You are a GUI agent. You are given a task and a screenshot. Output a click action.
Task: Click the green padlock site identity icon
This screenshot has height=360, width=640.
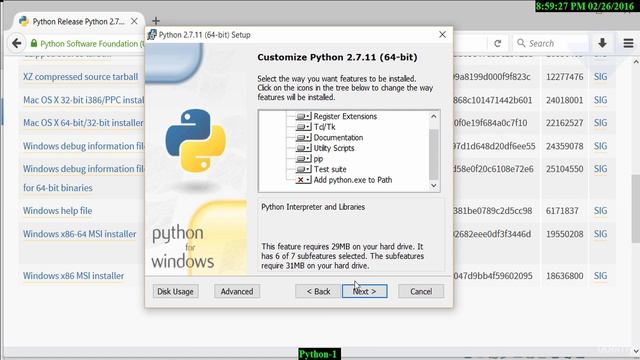point(34,43)
